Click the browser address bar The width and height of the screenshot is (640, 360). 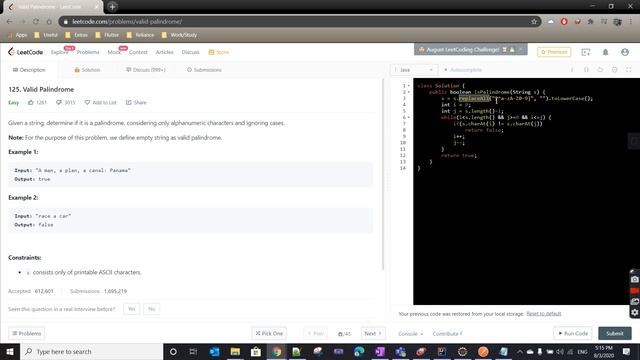(300, 22)
